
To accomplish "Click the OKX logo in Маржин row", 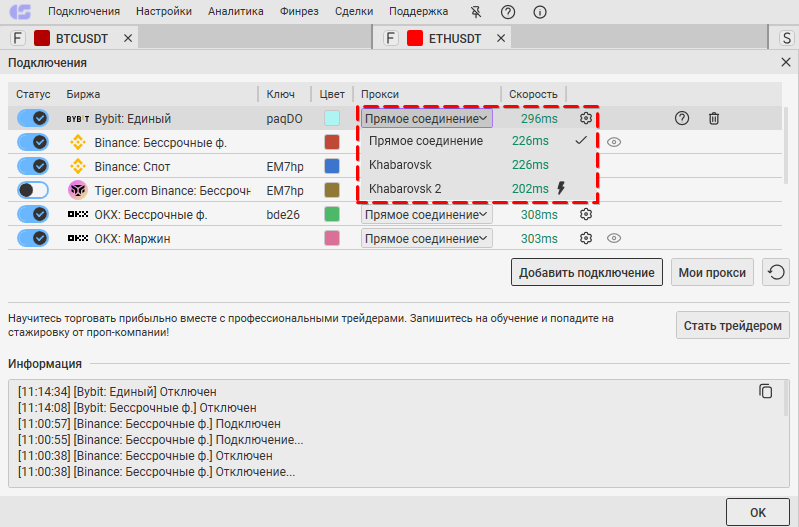I will [x=78, y=238].
